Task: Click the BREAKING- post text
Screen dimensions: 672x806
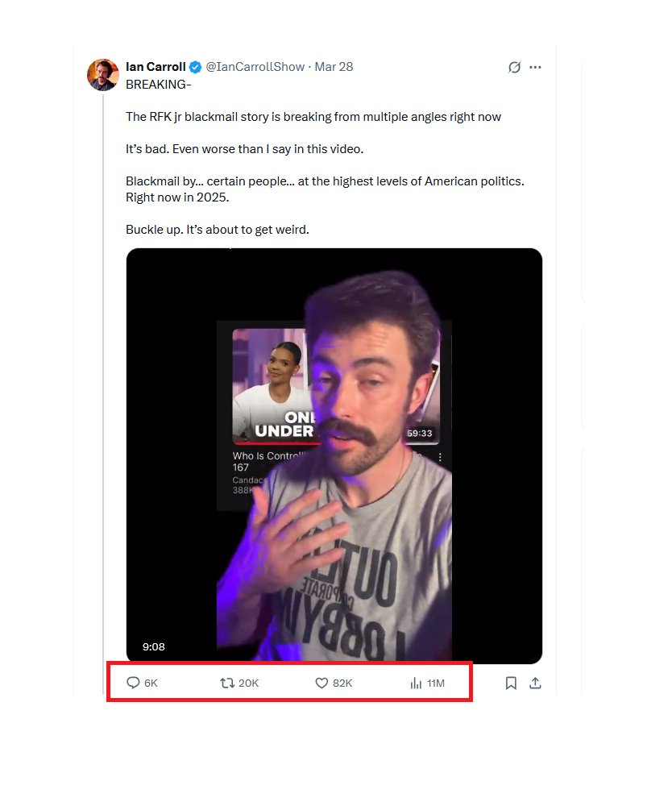Action: (158, 85)
